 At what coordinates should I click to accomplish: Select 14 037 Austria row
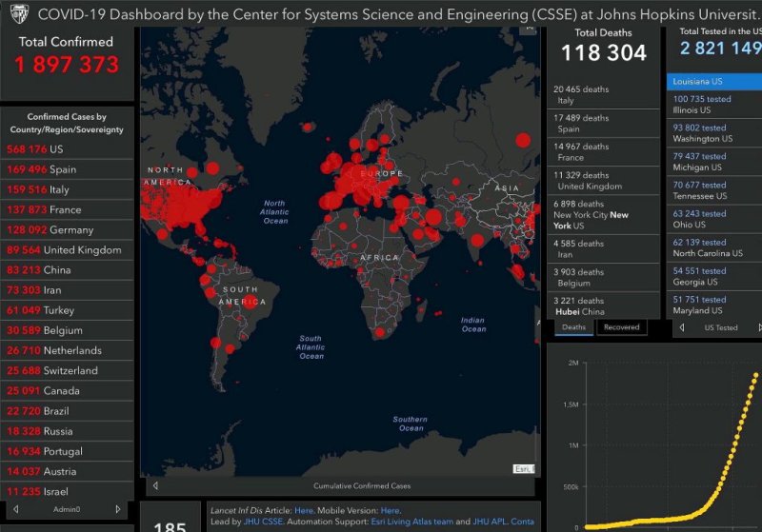click(x=67, y=471)
